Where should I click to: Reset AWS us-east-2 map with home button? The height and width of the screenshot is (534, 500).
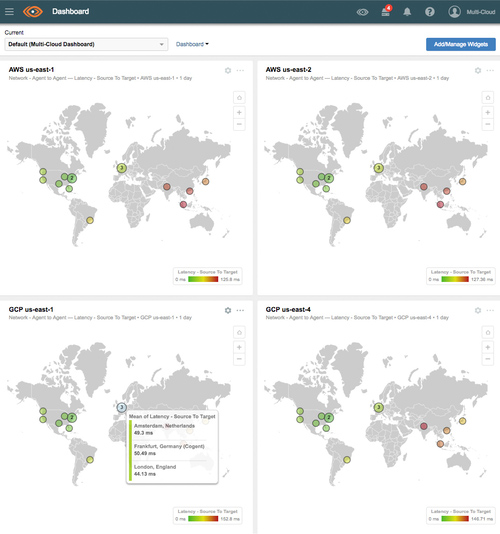tap(488, 98)
